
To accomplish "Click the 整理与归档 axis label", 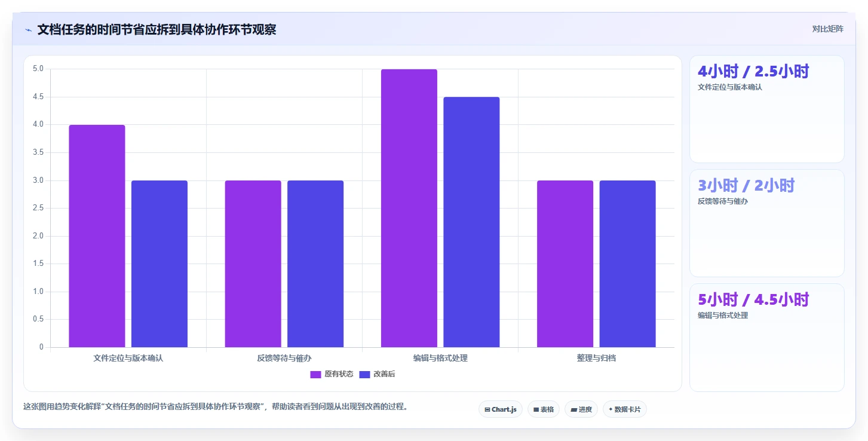I will pos(596,359).
